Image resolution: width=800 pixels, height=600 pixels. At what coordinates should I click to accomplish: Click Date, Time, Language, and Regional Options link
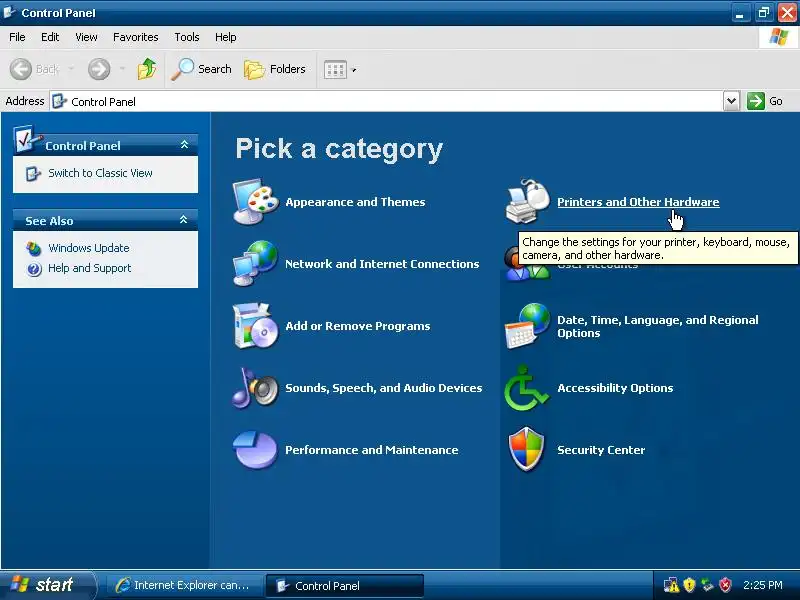pos(658,326)
